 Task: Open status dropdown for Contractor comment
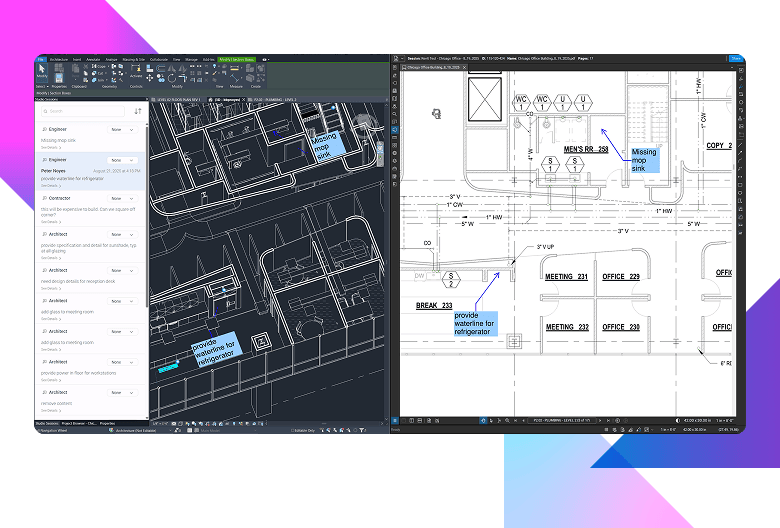coord(122,199)
